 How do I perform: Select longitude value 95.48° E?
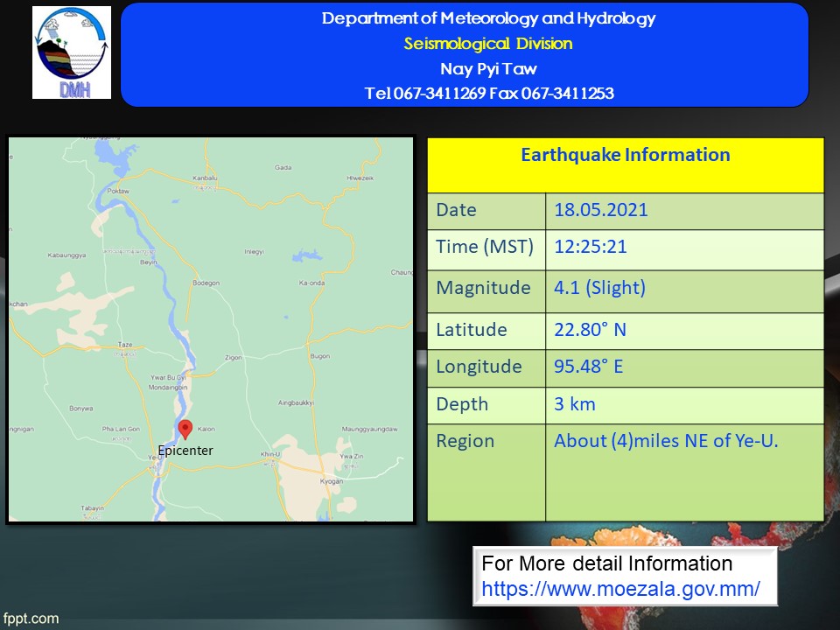tap(588, 367)
